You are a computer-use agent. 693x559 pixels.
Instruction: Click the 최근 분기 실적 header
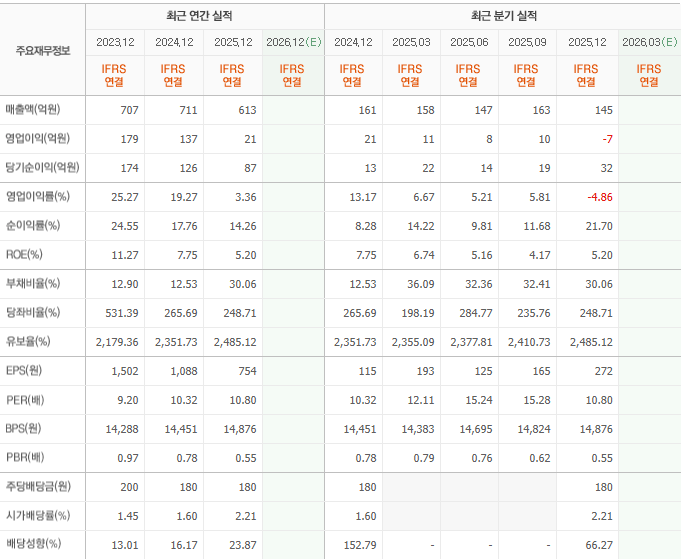tap(504, 16)
